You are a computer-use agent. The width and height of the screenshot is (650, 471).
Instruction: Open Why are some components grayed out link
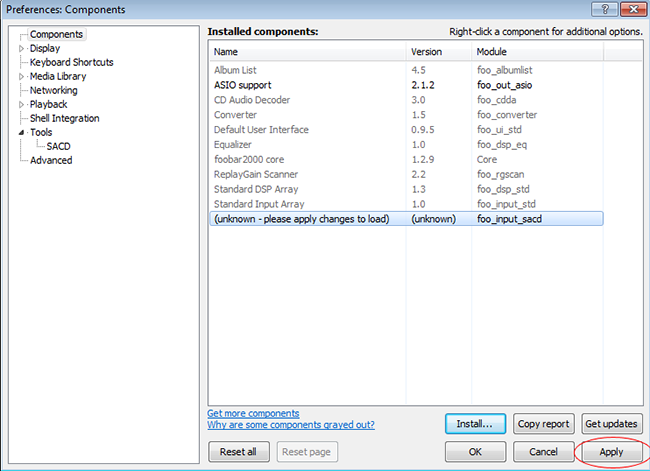pyautogui.click(x=291, y=425)
